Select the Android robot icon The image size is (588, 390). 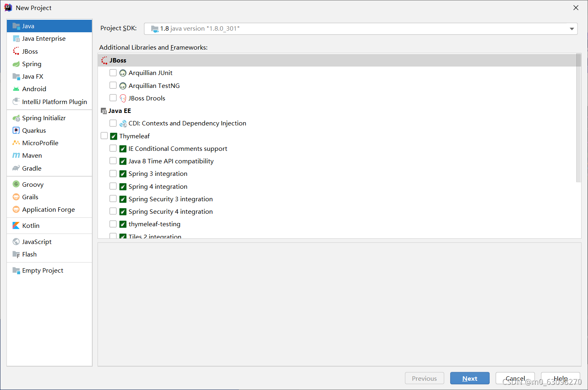pyautogui.click(x=16, y=89)
